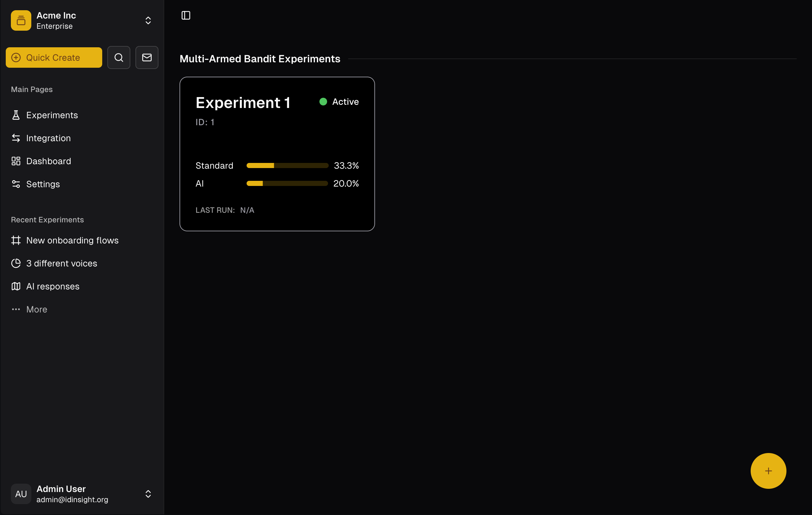Toggle the sidebar panel icon

coord(186,16)
